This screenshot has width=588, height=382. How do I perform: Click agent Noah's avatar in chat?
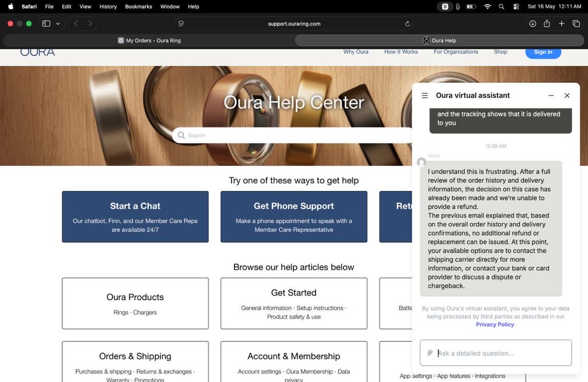(x=421, y=162)
